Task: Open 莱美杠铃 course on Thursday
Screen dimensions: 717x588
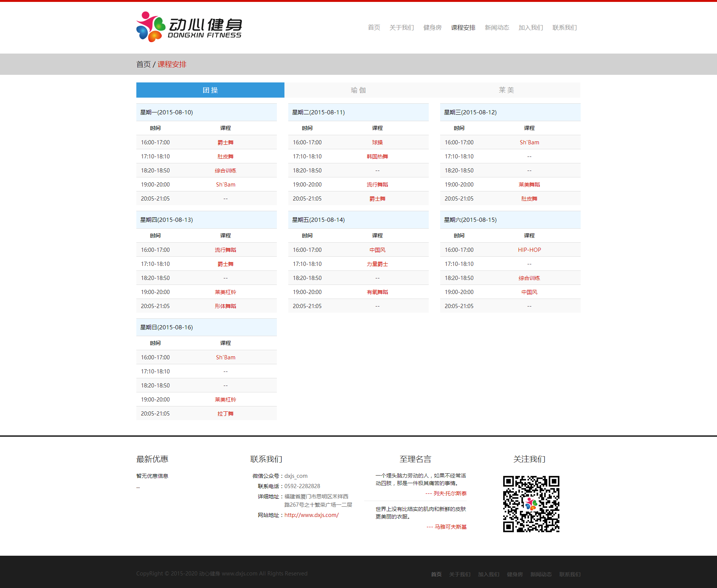Action: point(225,292)
